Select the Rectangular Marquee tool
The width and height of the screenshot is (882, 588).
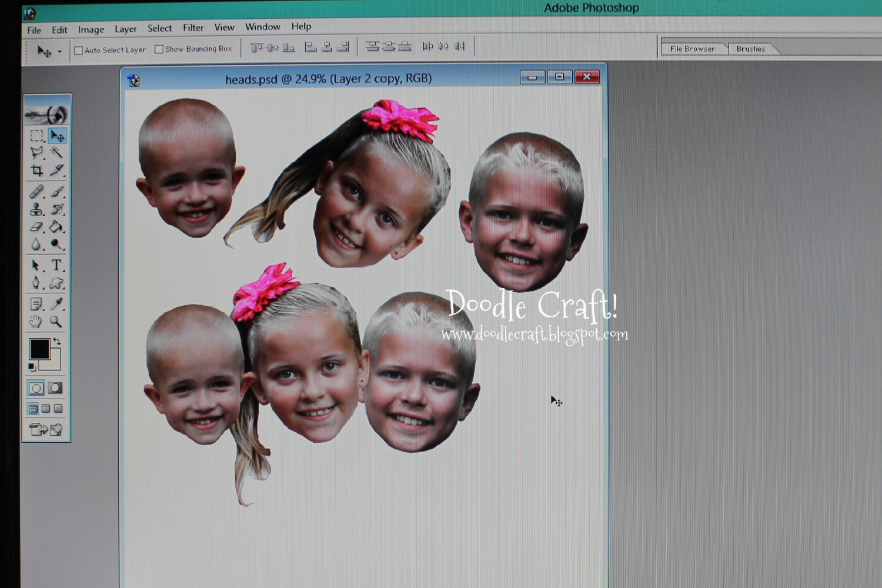pyautogui.click(x=37, y=136)
